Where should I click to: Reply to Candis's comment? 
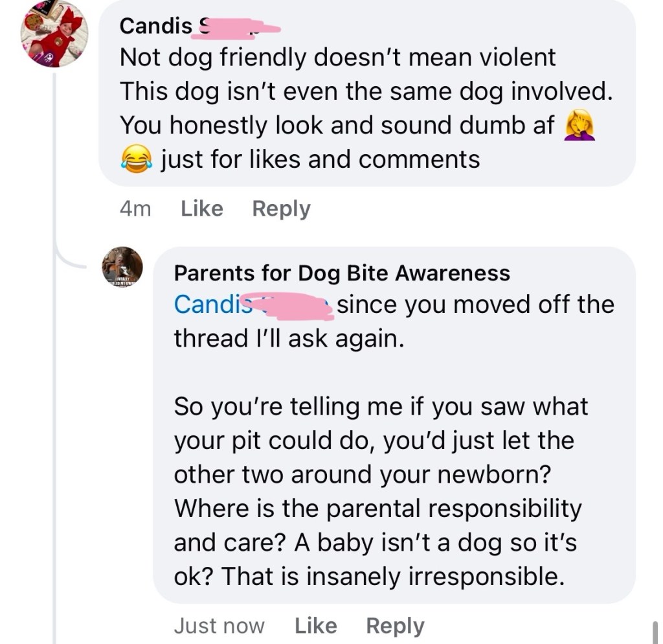pyautogui.click(x=281, y=209)
